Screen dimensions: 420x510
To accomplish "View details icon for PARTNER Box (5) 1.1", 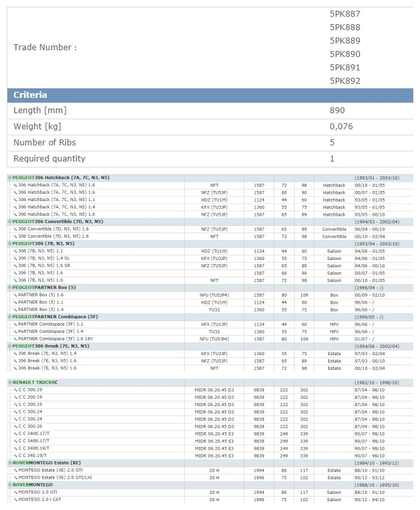I will (15, 302).
